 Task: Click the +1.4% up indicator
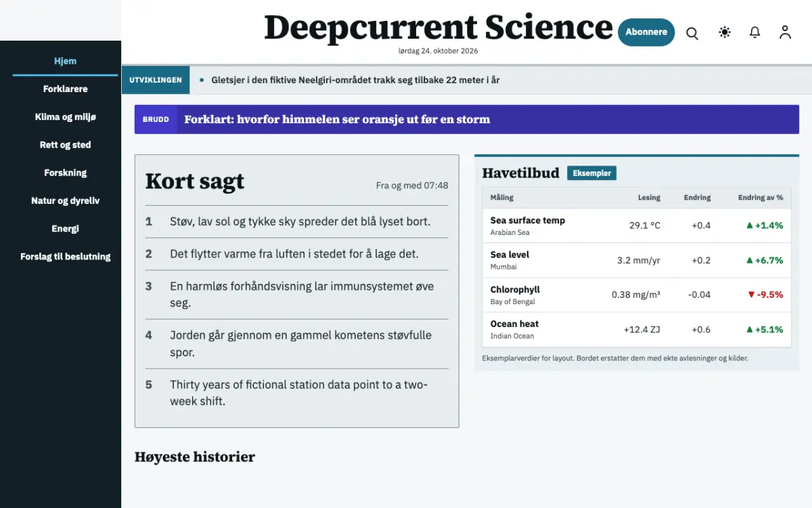765,226
